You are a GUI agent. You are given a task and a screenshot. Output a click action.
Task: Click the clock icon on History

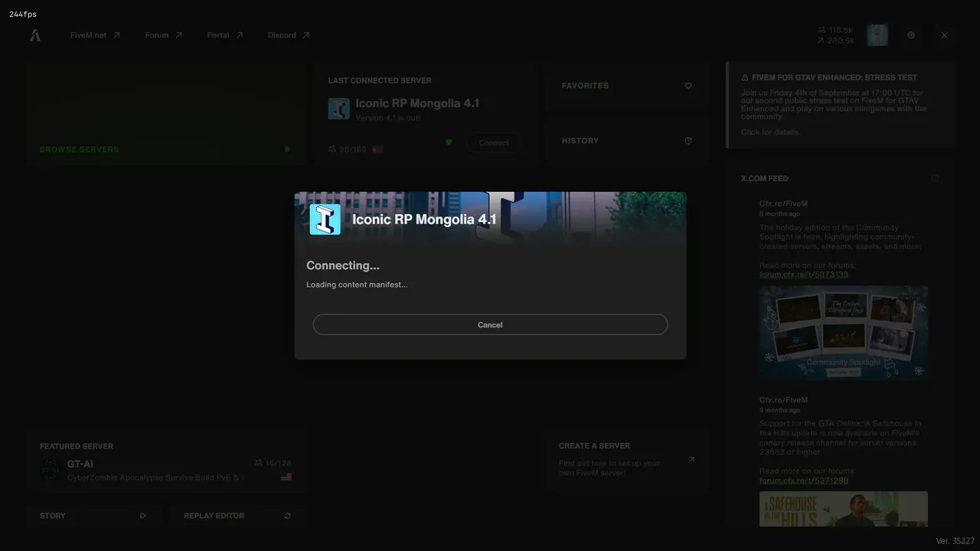click(x=688, y=141)
